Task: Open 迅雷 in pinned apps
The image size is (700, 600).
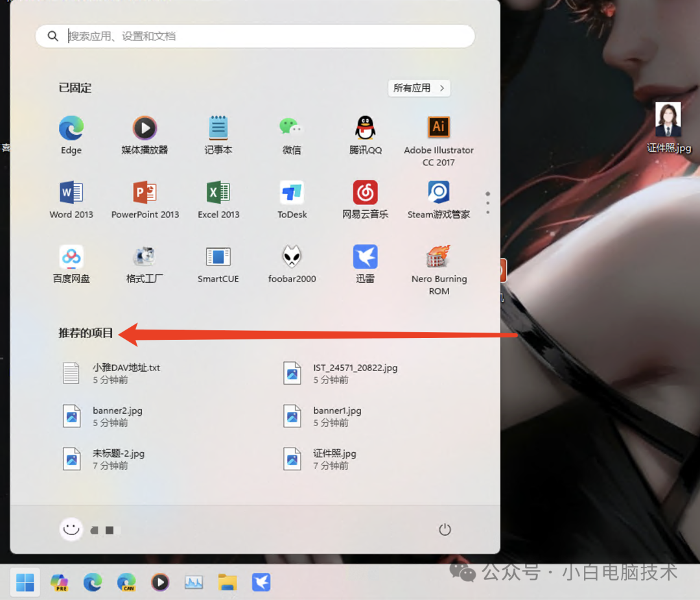Action: [x=365, y=263]
